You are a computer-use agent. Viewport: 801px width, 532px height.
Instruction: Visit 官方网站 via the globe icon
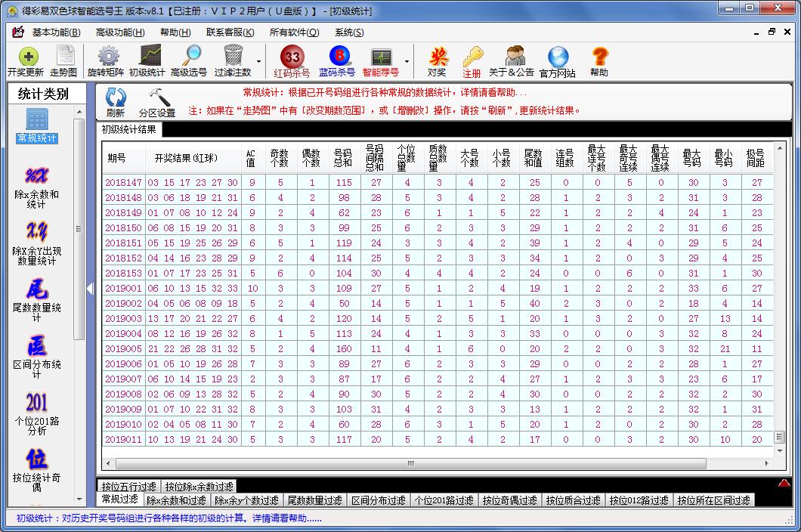pyautogui.click(x=558, y=61)
